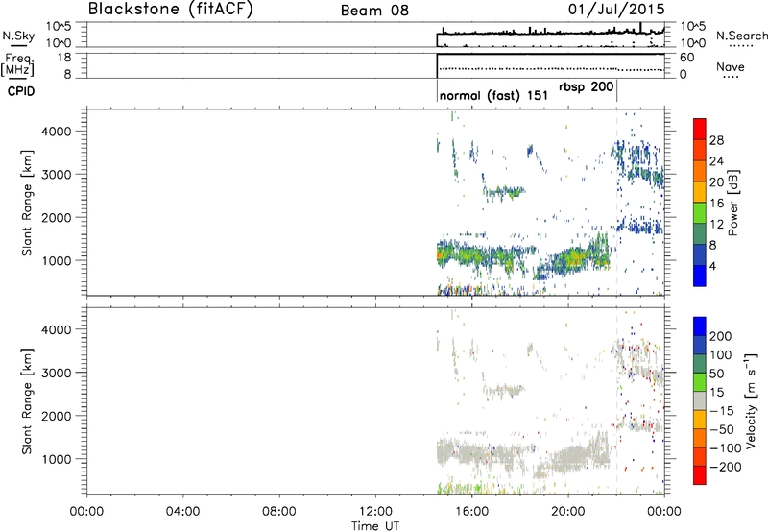The height and width of the screenshot is (532, 768).
Task: Click the '08:00' time tick label
Action: point(279,511)
